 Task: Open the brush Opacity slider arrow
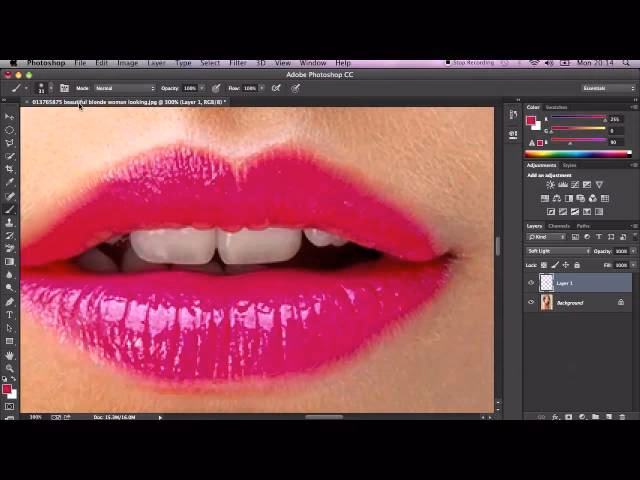[202, 88]
